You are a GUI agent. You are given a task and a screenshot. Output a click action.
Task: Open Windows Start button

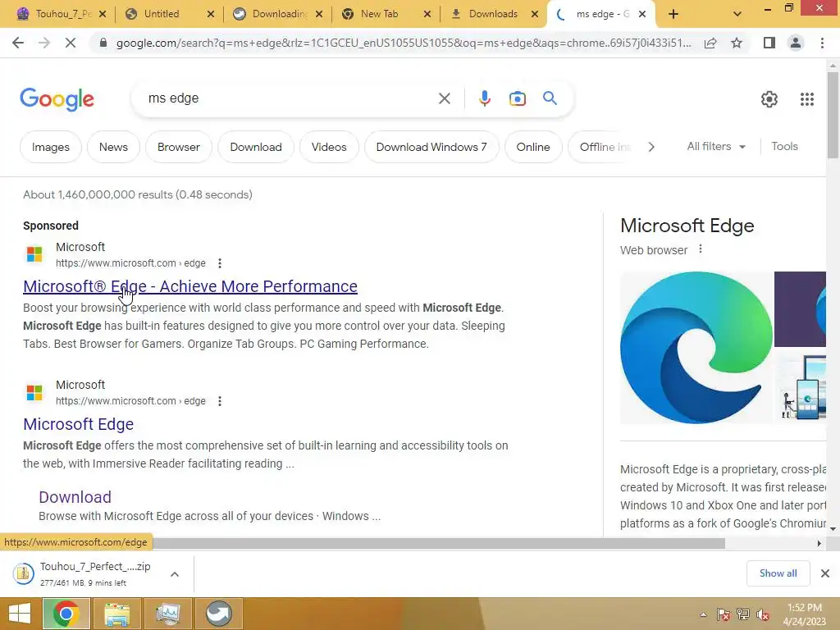tap(20, 614)
